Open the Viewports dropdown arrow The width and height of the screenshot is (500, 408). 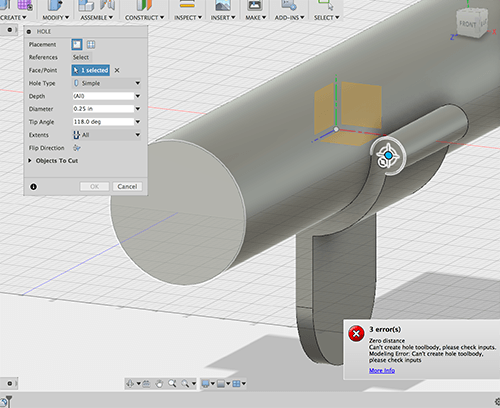coord(244,384)
